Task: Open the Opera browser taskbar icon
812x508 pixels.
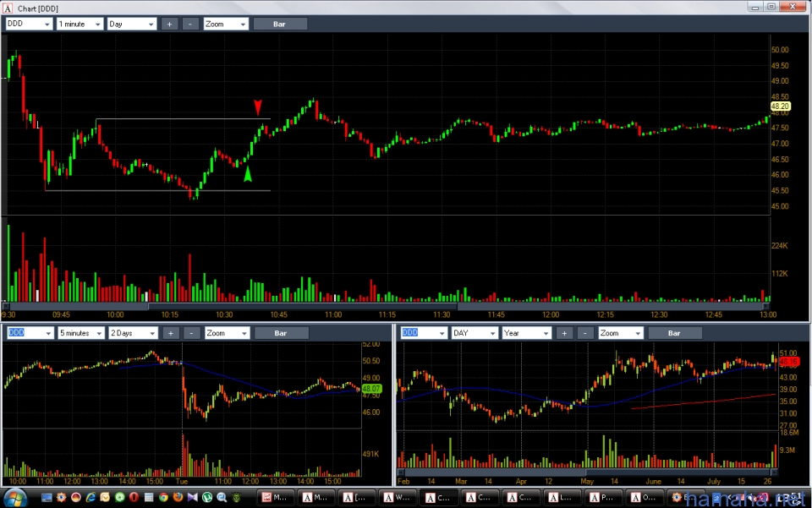Action: (134, 498)
